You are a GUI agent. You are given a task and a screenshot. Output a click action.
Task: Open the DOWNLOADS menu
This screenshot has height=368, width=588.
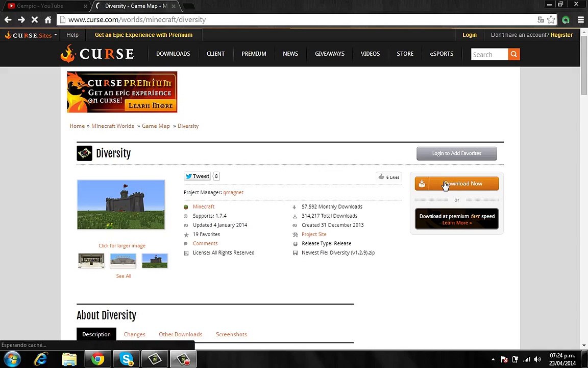(173, 54)
